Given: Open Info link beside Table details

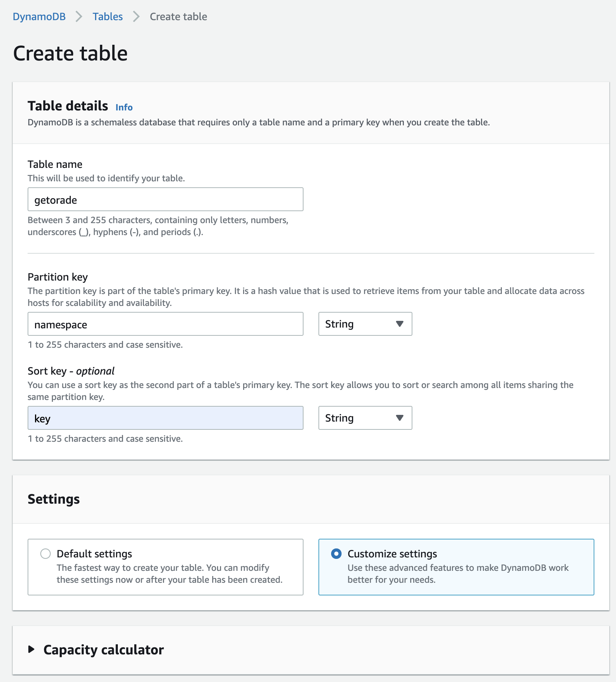Looking at the screenshot, I should click(124, 107).
